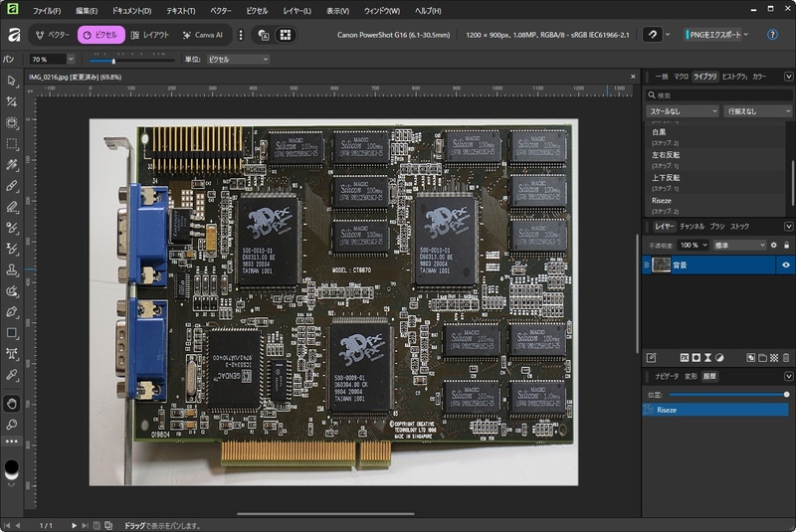Select the Crop tool
The image size is (796, 532).
click(x=12, y=101)
